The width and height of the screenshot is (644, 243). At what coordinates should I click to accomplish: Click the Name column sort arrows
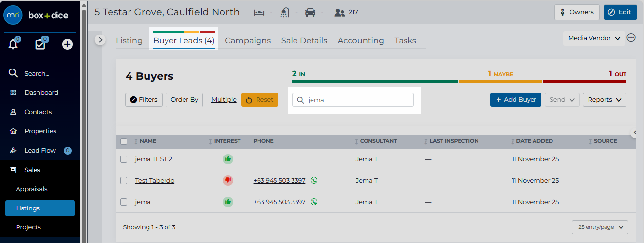tap(136, 141)
